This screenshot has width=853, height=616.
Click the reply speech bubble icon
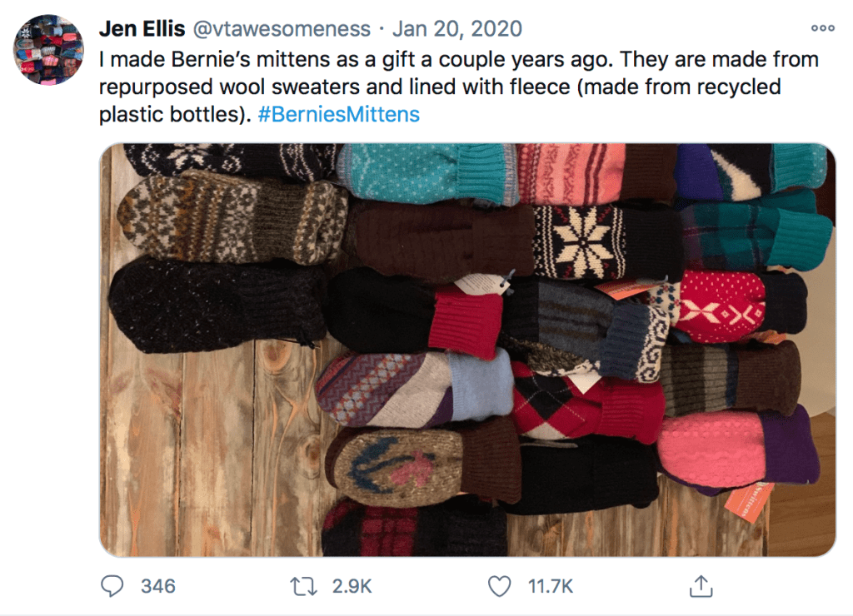click(112, 586)
